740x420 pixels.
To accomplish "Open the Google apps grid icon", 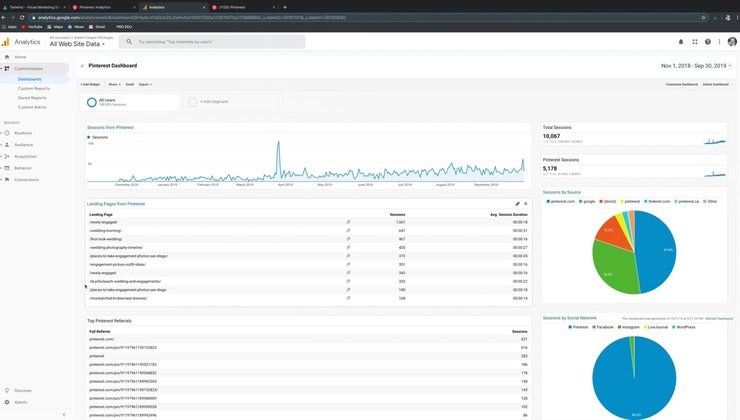I will tap(695, 42).
